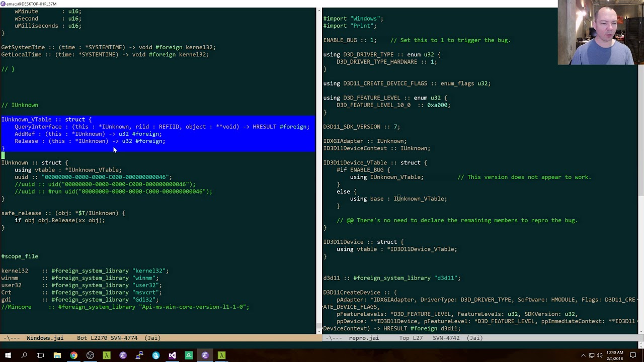Click repro.jai buffer name in mode line
The height and width of the screenshot is (362, 644).
click(364, 338)
